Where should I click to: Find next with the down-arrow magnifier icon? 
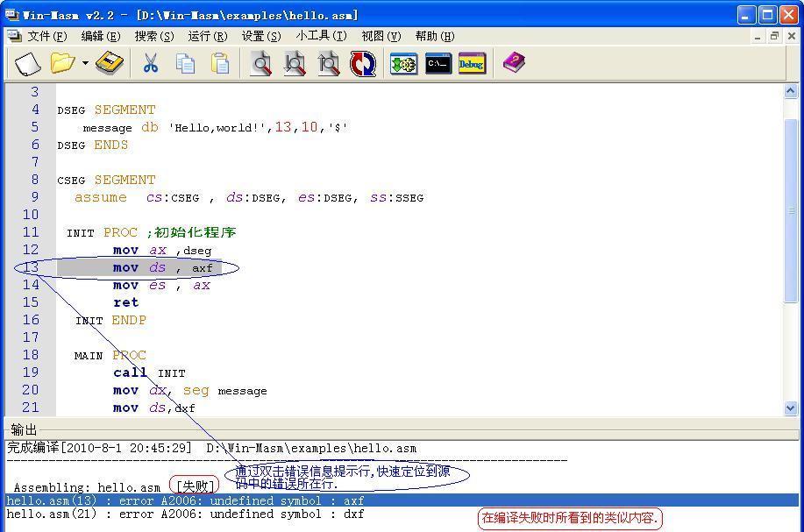pyautogui.click(x=295, y=64)
